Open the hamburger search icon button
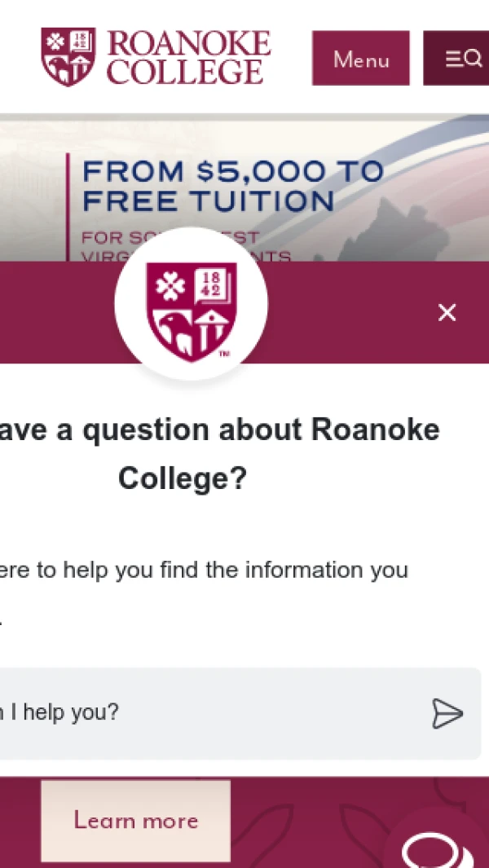489x868 pixels. (456, 58)
